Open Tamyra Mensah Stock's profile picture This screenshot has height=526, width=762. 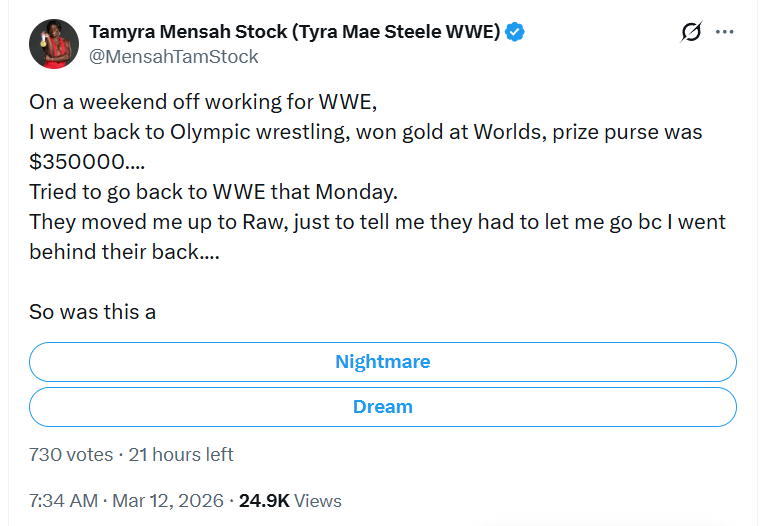(x=54, y=44)
